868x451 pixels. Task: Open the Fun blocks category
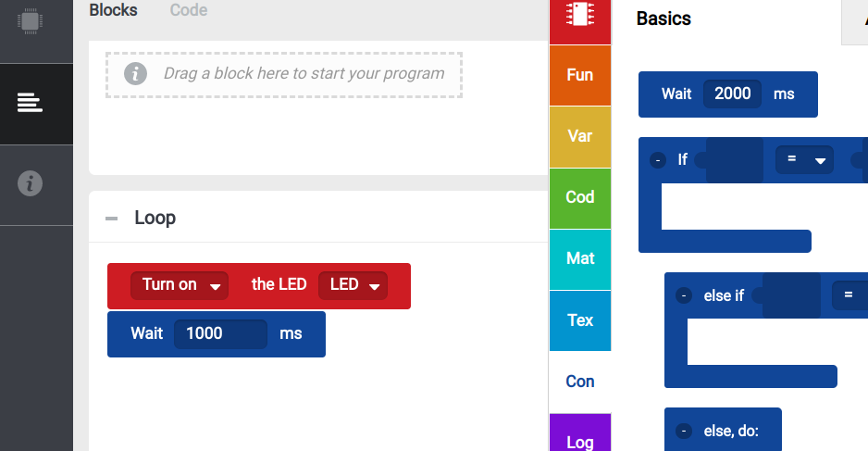click(x=580, y=75)
